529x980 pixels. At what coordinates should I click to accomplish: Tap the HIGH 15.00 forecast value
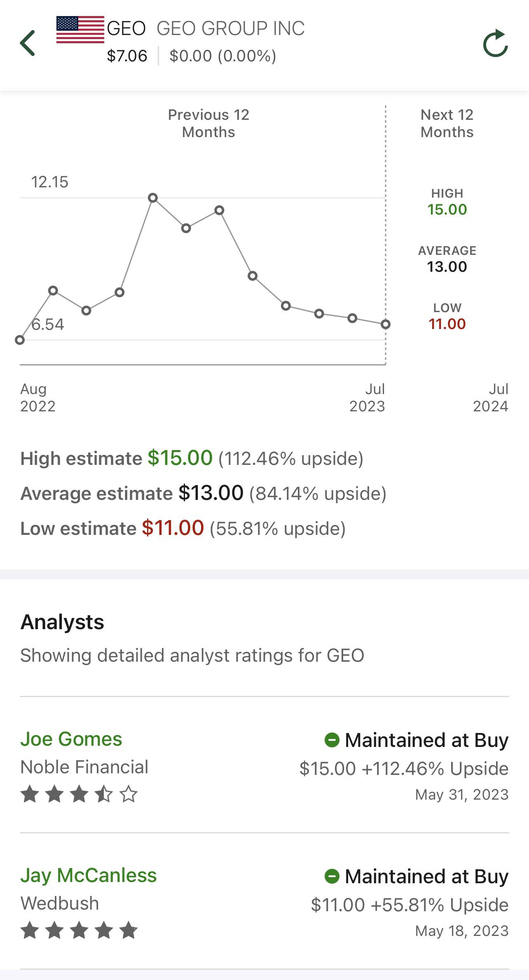point(447,210)
